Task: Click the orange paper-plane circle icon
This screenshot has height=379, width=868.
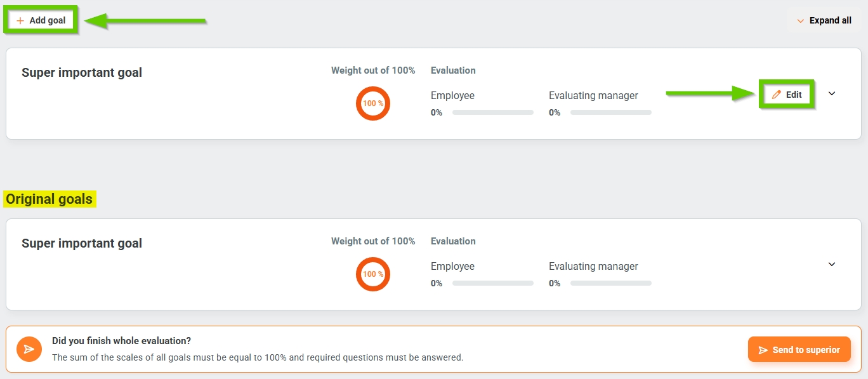Action: pyautogui.click(x=29, y=349)
